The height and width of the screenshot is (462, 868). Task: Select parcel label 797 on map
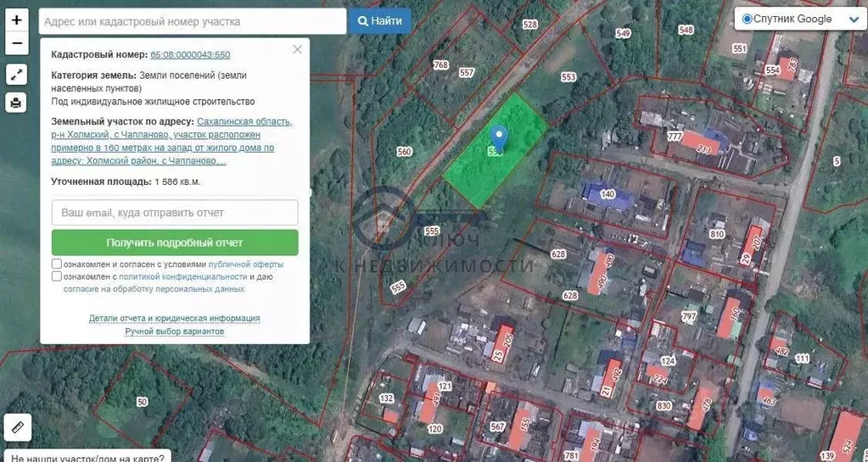tap(689, 316)
